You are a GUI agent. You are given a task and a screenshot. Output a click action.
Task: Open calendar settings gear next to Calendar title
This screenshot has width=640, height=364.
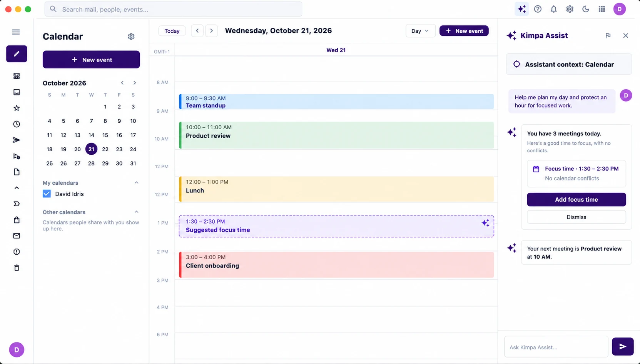pos(131,37)
